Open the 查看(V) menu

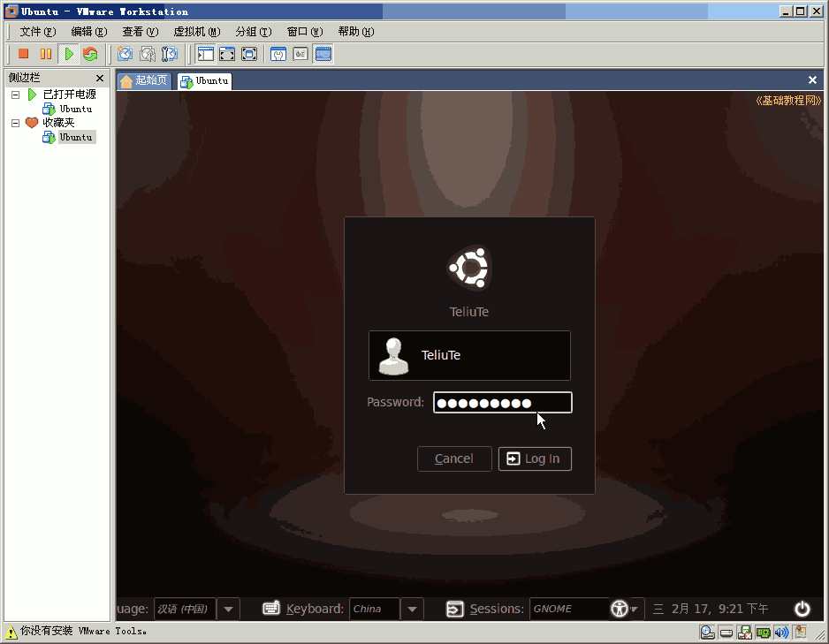pyautogui.click(x=141, y=32)
